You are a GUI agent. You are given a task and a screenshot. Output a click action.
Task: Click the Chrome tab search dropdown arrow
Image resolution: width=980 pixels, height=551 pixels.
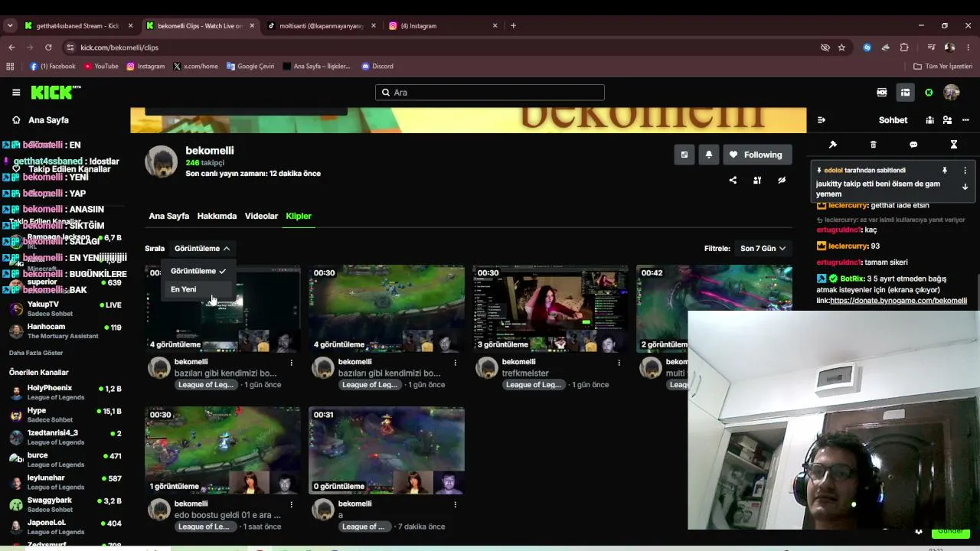click(10, 25)
